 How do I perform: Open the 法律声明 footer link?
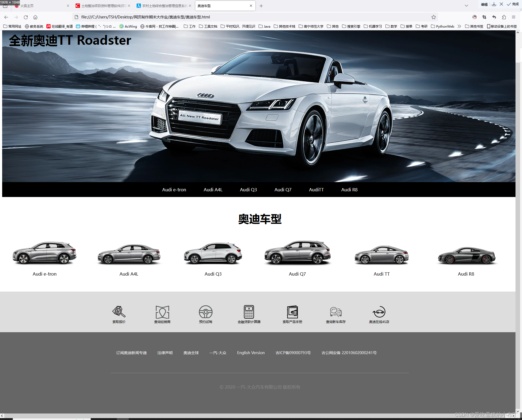tap(165, 353)
